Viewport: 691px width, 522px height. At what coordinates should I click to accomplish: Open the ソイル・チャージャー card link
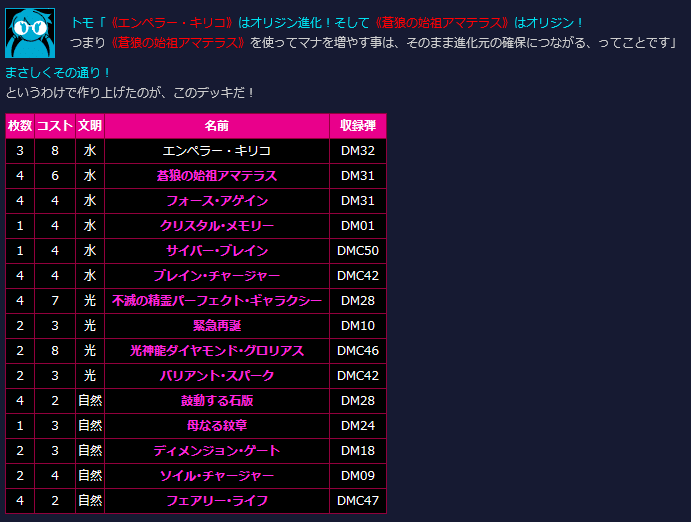pos(217,476)
